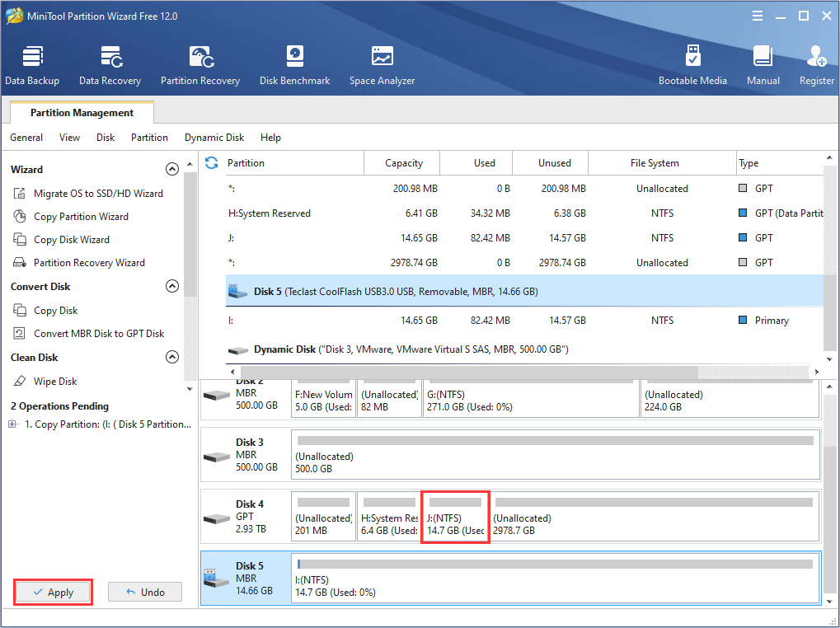Collapse the Convert Disk section
840x628 pixels.
(x=172, y=287)
